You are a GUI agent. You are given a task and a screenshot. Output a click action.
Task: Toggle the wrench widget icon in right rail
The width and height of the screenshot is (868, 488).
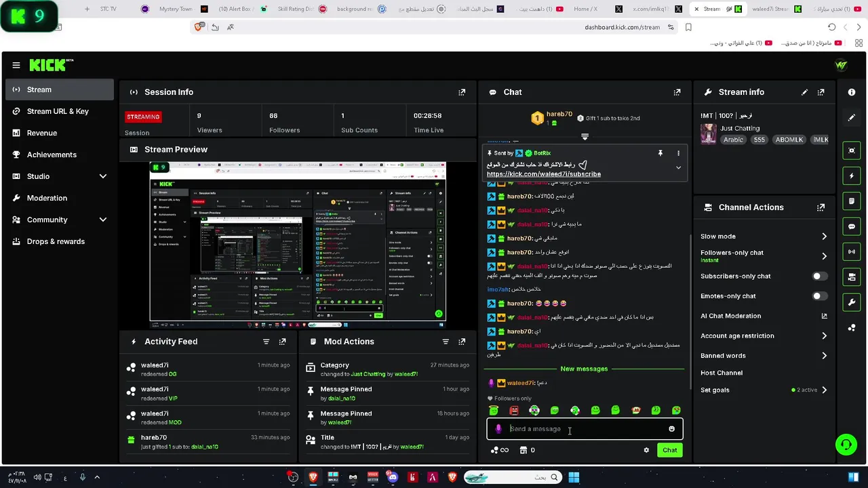click(x=852, y=302)
